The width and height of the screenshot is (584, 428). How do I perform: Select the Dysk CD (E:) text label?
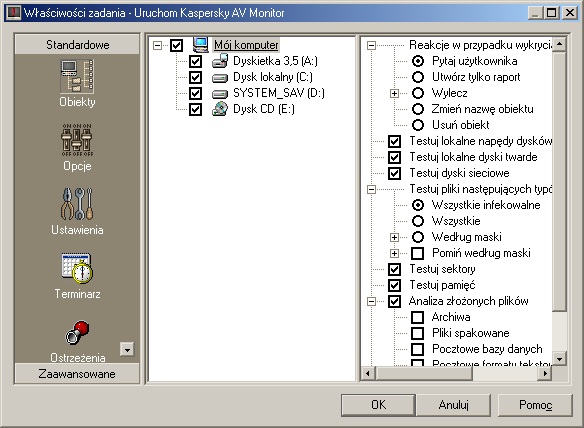click(x=264, y=109)
